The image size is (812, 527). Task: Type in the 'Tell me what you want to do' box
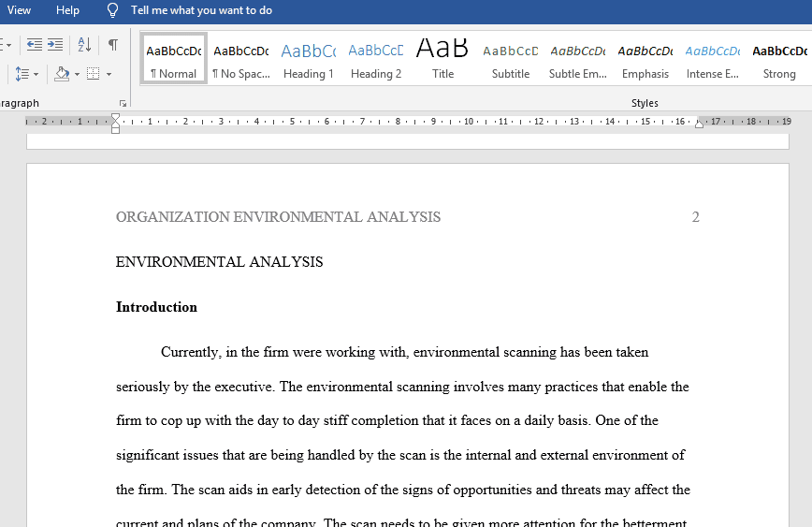(201, 10)
